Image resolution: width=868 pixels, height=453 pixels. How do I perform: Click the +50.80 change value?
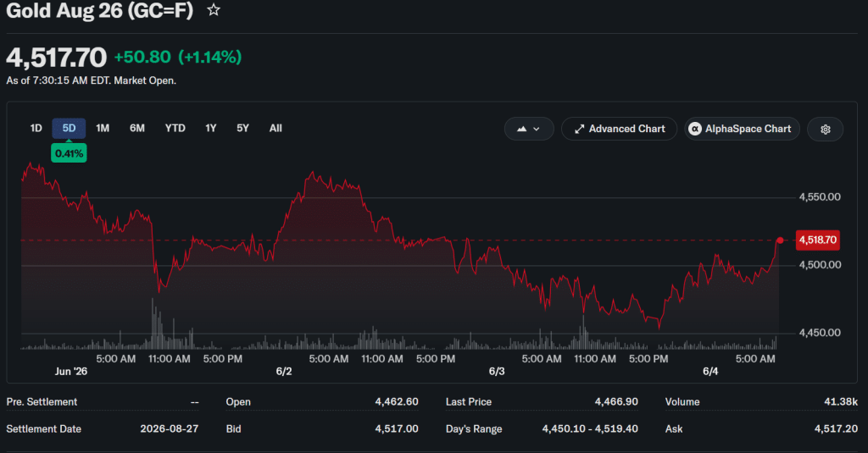[142, 57]
